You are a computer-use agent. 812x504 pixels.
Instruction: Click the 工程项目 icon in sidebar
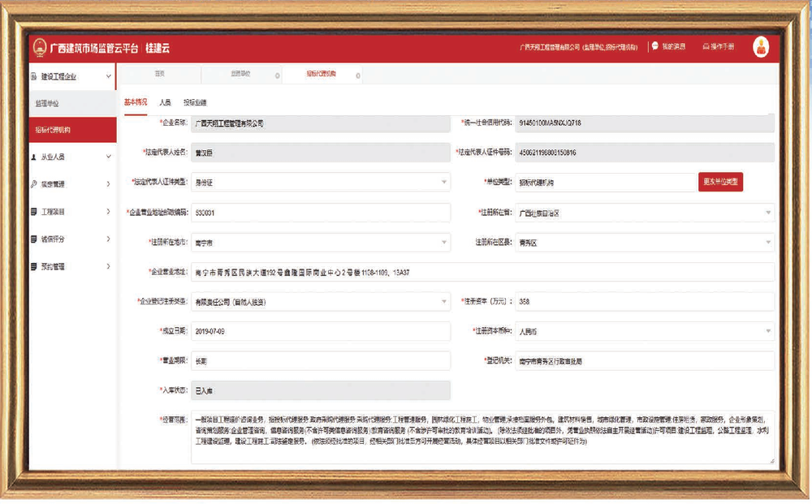tap(34, 212)
